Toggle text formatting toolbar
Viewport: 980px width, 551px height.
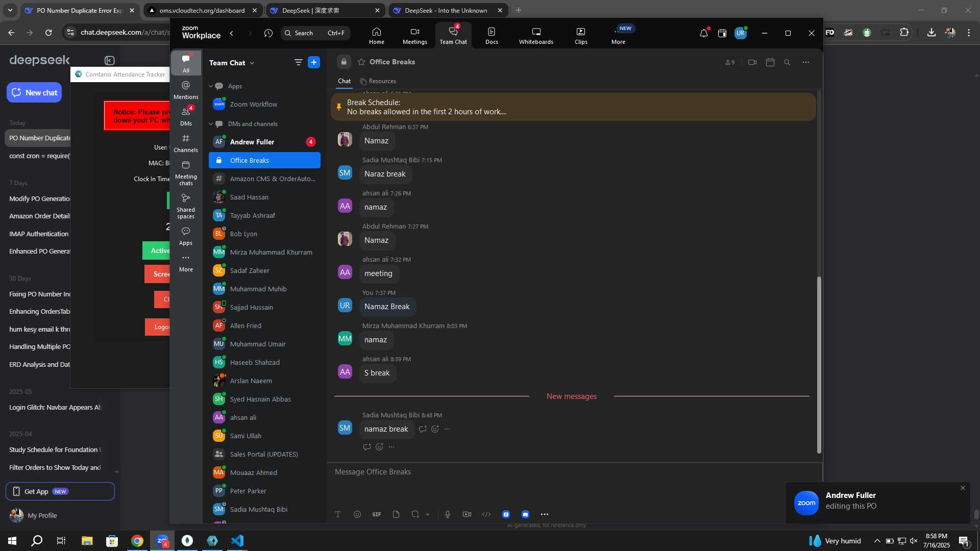(x=338, y=514)
